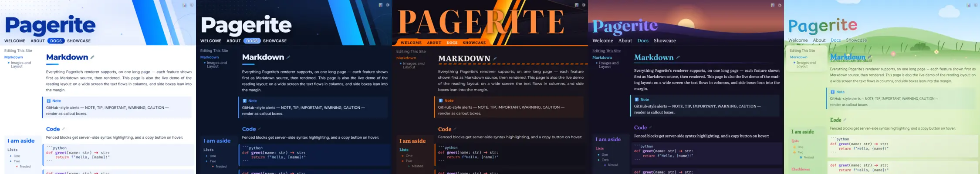Open Markdown sidebar link in sunset panel

602,57
